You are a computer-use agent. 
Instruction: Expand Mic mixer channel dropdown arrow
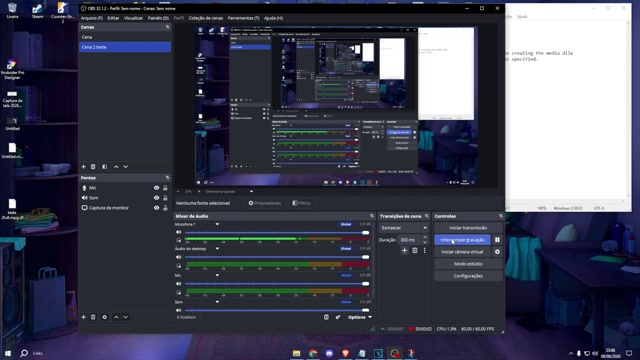tap(217, 275)
